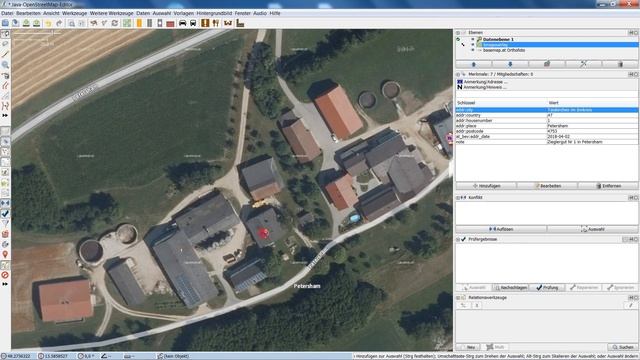640x360 pixels.
Task: Open the Hintergrundbild menu
Action: pyautogui.click(x=214, y=13)
